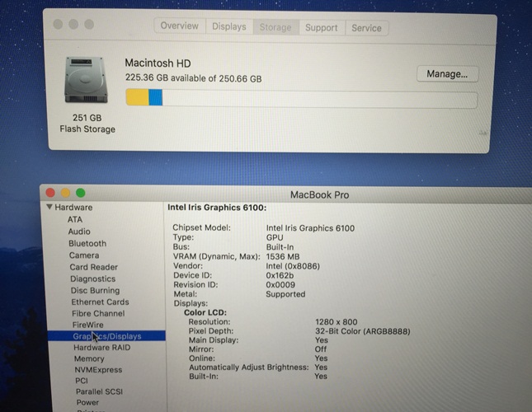Select Memory in the Hardware list

click(89, 358)
